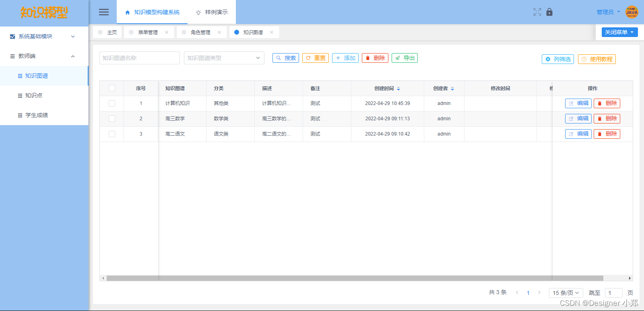
Task: Open the JAVA user avatar
Action: (632, 12)
